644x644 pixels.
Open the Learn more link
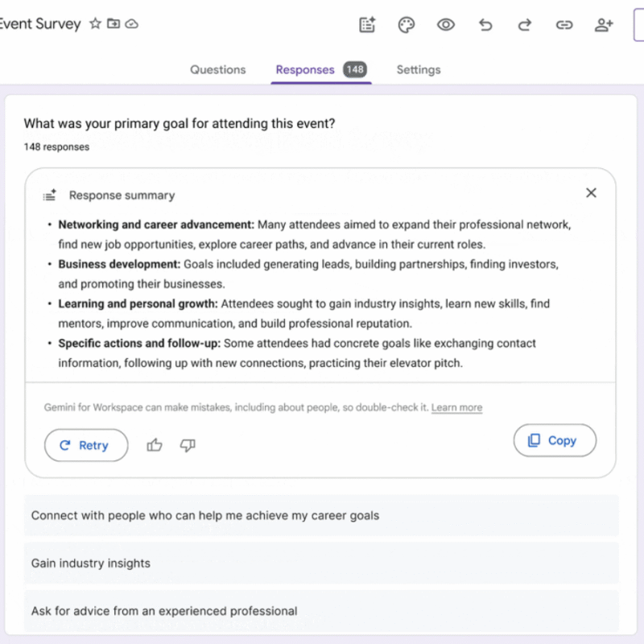click(x=456, y=407)
